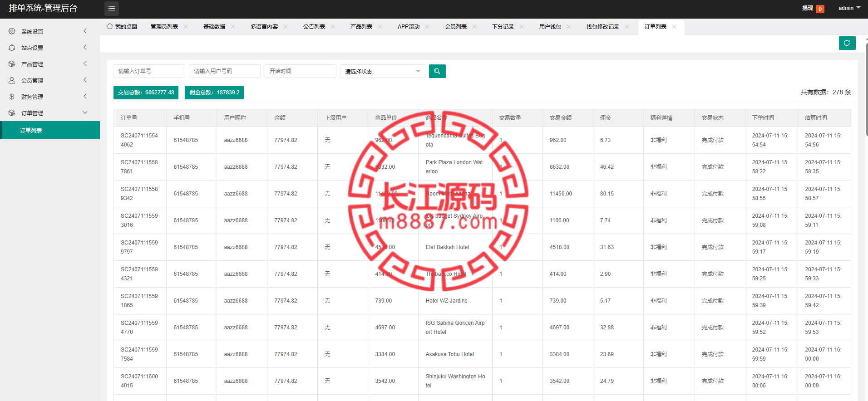
Task: Click the 佣金总额 green badge
Action: click(214, 92)
